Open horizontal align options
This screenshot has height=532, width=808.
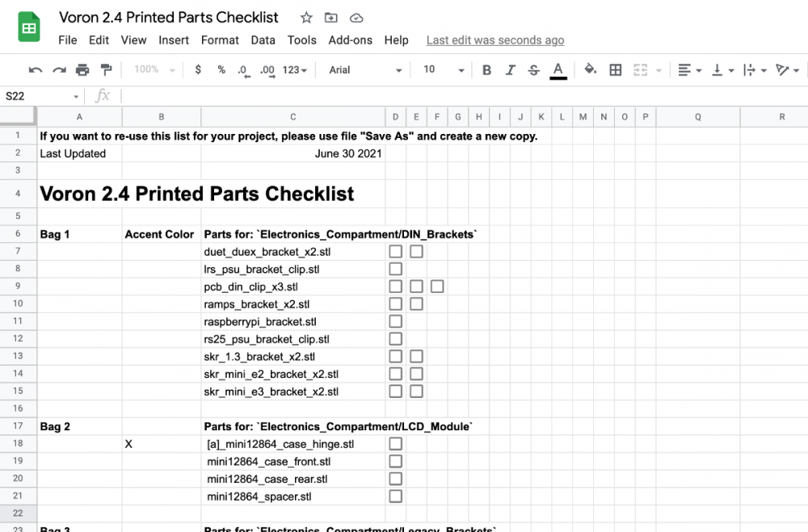click(x=689, y=70)
